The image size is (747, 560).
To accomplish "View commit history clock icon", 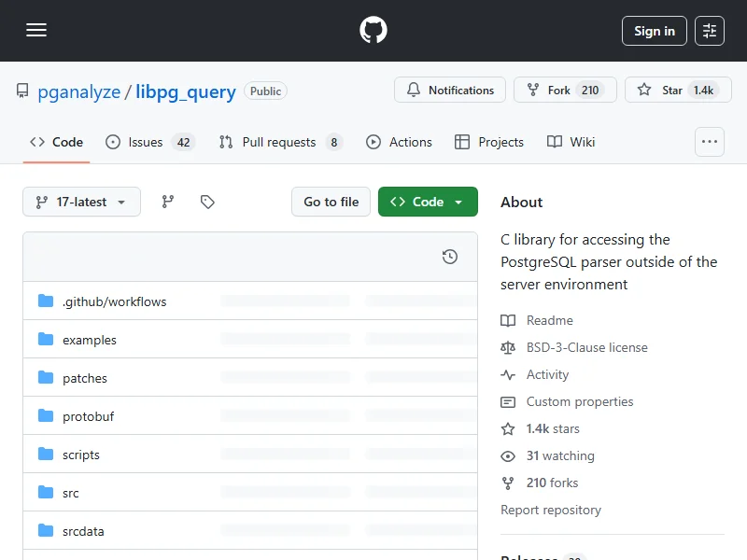I will pos(449,257).
